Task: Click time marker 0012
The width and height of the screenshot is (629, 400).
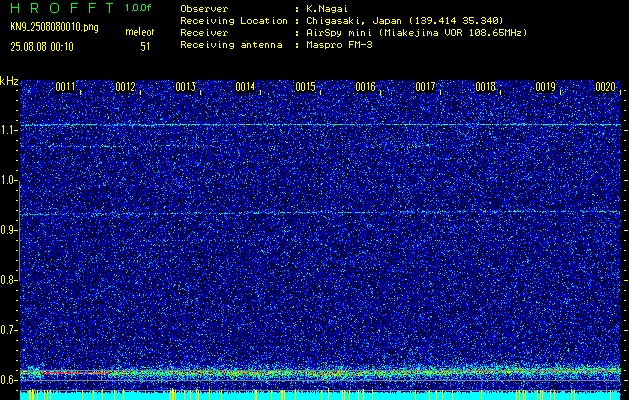Action: pyautogui.click(x=125, y=87)
